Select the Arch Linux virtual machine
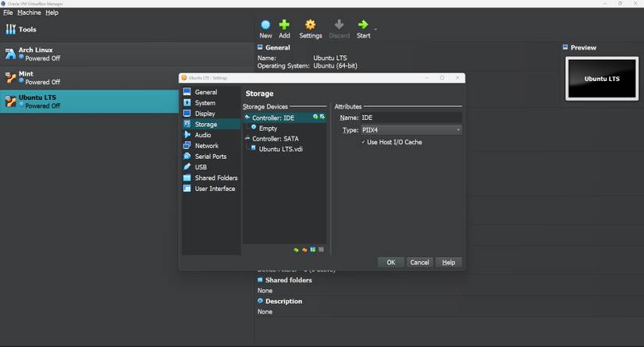Viewport: 644px width, 347px height. 126,54
